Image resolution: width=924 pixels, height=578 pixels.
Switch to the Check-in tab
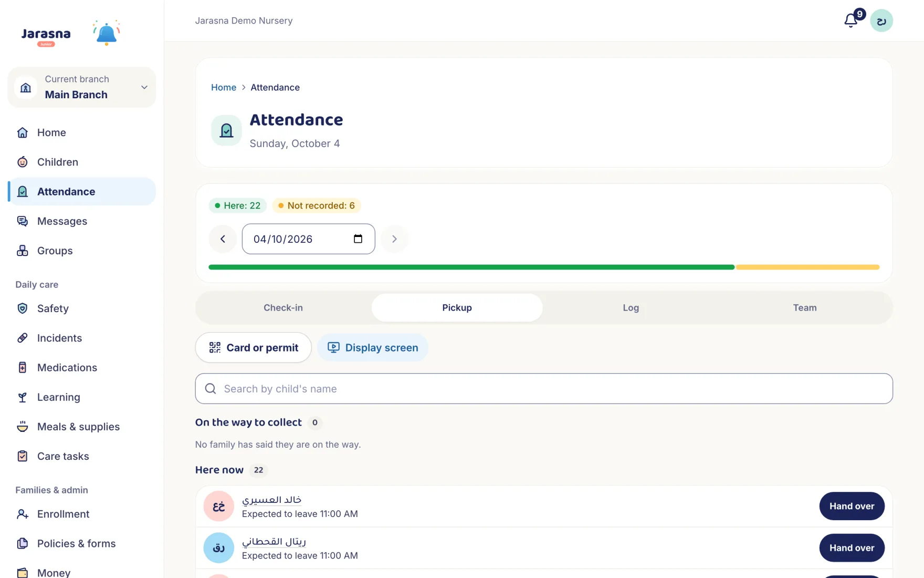point(283,307)
